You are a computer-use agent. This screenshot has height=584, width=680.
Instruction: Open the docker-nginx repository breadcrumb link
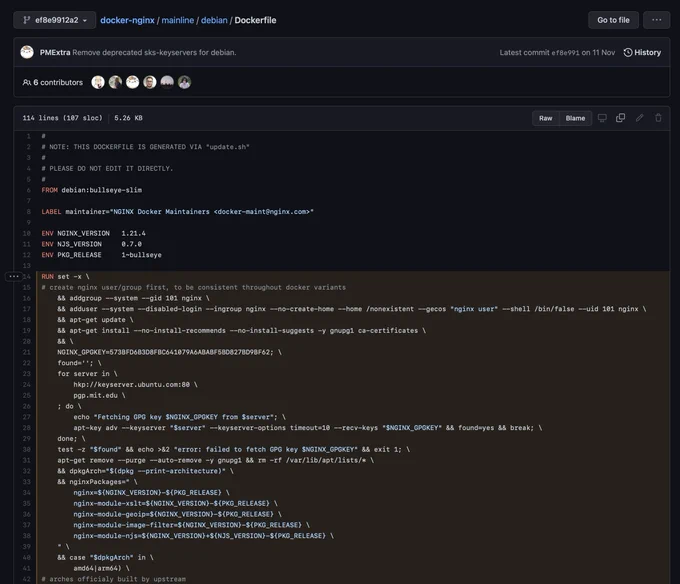point(127,20)
